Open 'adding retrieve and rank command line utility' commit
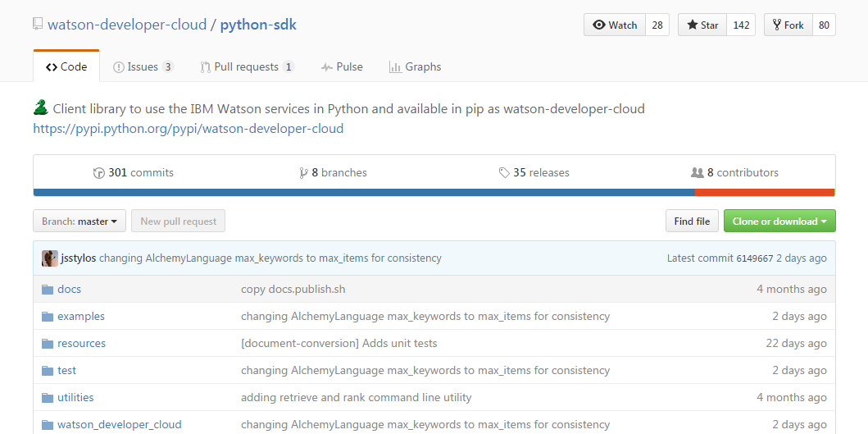The width and height of the screenshot is (868, 434). (x=356, y=397)
